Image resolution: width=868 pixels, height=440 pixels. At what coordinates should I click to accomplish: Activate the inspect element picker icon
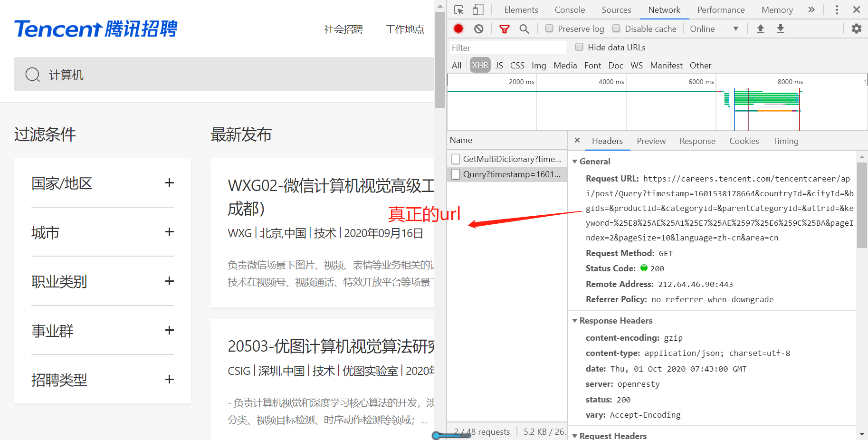[x=458, y=10]
